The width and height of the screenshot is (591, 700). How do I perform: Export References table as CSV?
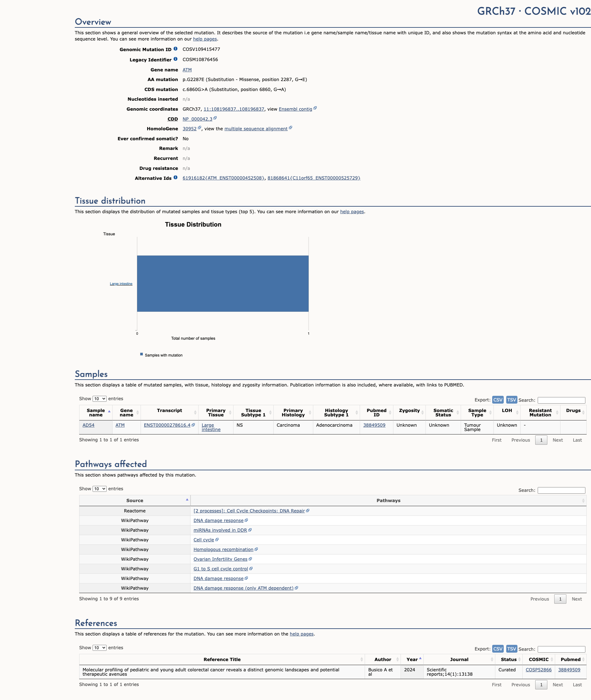(x=498, y=649)
